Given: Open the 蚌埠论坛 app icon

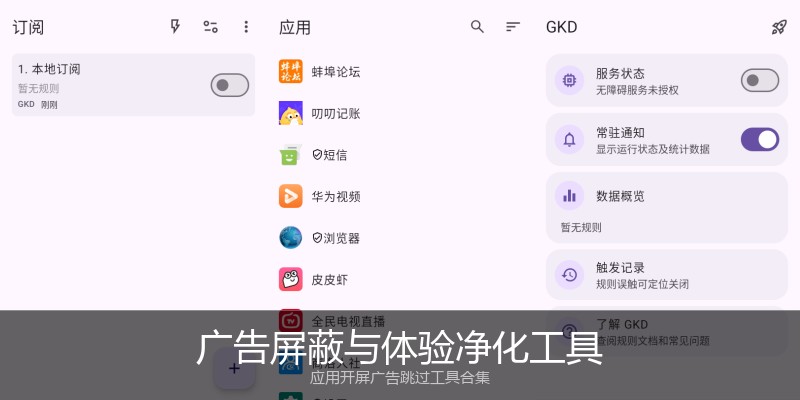Looking at the screenshot, I should [291, 71].
